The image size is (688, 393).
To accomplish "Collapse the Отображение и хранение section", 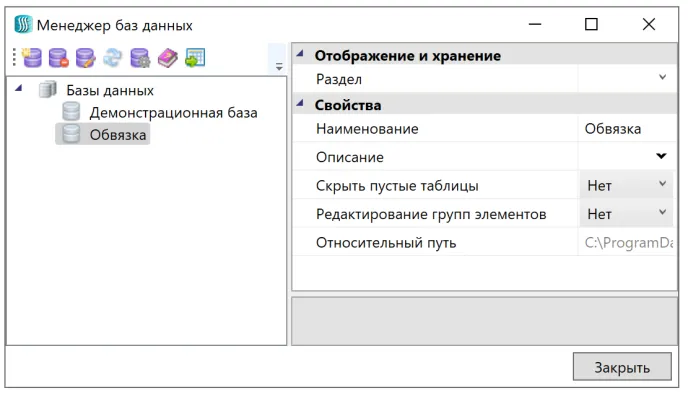I will (x=300, y=54).
